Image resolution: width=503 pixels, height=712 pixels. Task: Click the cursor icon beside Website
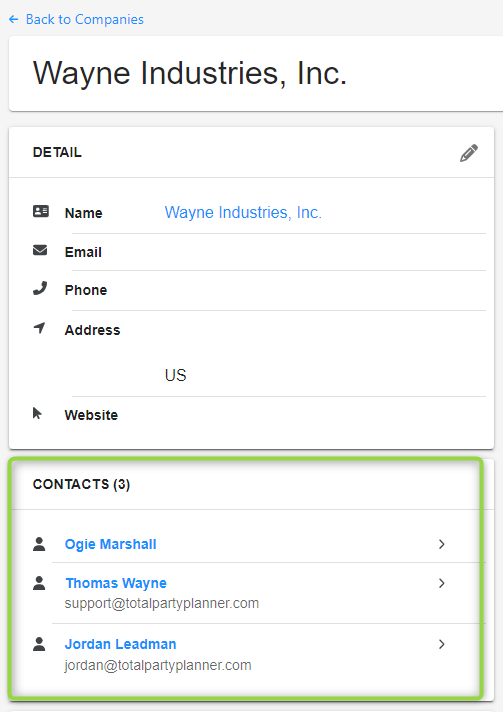tap(37, 413)
